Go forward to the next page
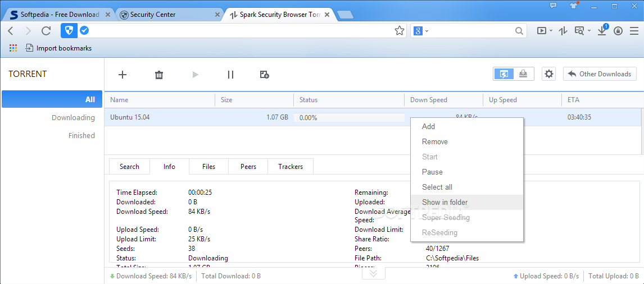Image resolution: width=644 pixels, height=284 pixels. [28, 31]
